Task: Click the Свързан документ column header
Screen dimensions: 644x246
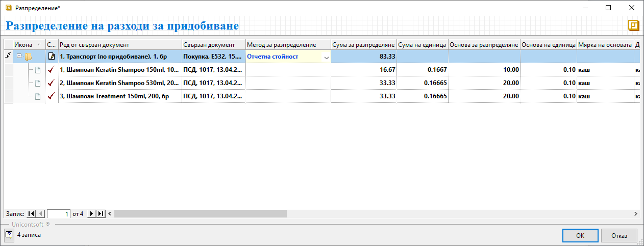Action: coord(213,45)
